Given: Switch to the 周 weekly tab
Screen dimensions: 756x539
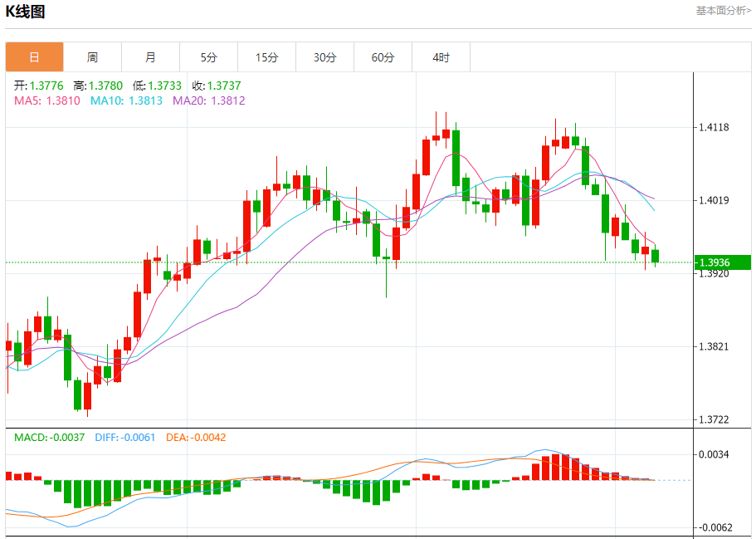Looking at the screenshot, I should (92, 57).
